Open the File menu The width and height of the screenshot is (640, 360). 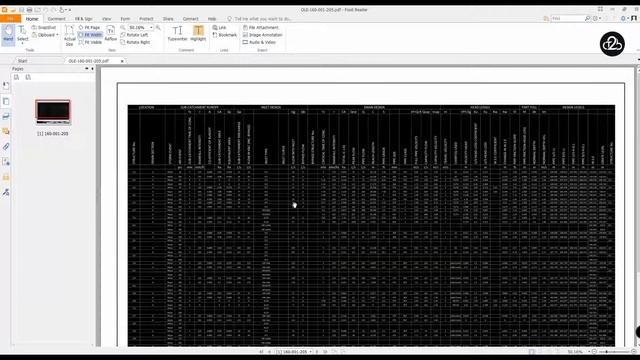tap(10, 19)
